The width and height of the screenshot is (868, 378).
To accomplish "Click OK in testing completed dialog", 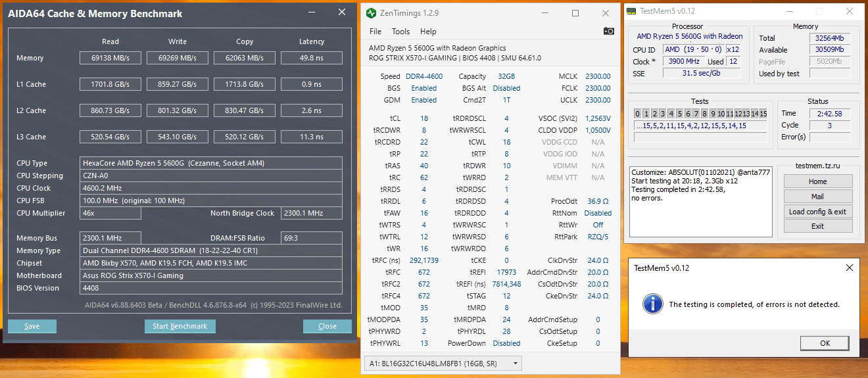I will (x=825, y=343).
